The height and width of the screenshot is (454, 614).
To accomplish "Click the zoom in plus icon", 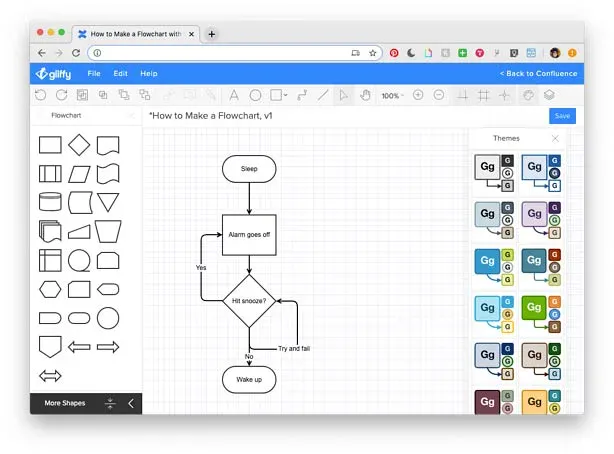I will [x=418, y=95].
